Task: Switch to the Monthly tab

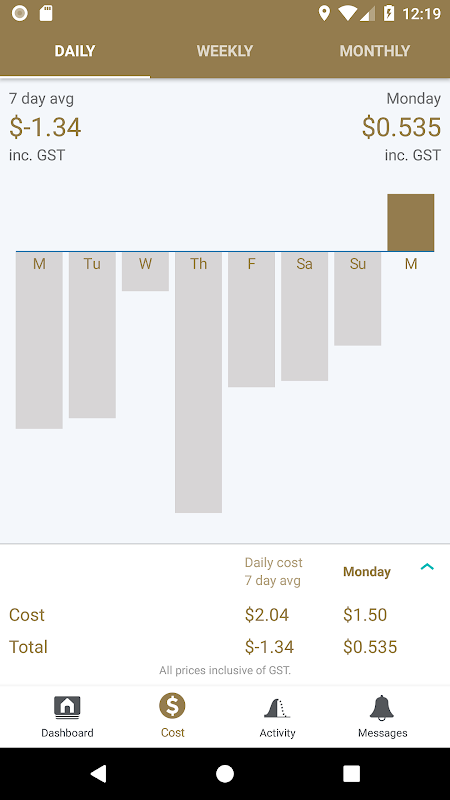Action: point(375,51)
